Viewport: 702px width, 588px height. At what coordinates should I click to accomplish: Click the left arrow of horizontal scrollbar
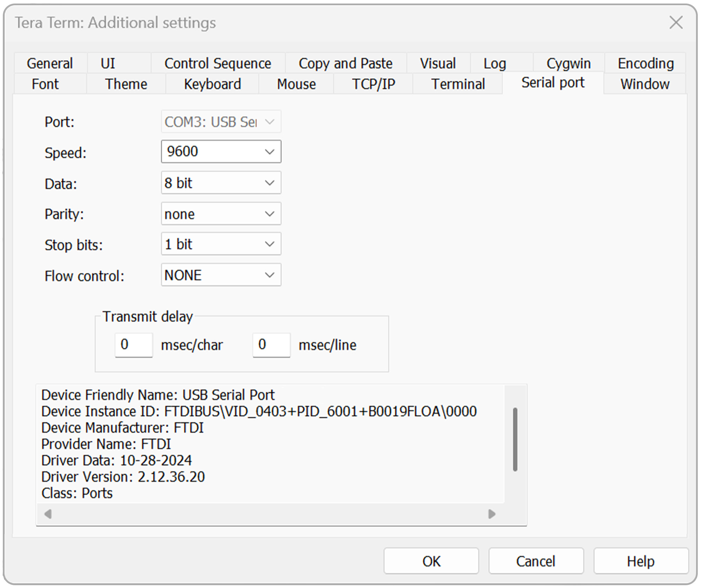click(x=48, y=514)
